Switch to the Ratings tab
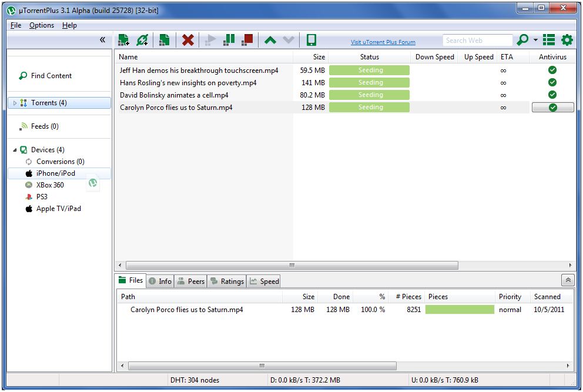The width and height of the screenshot is (583, 392). coord(227,281)
